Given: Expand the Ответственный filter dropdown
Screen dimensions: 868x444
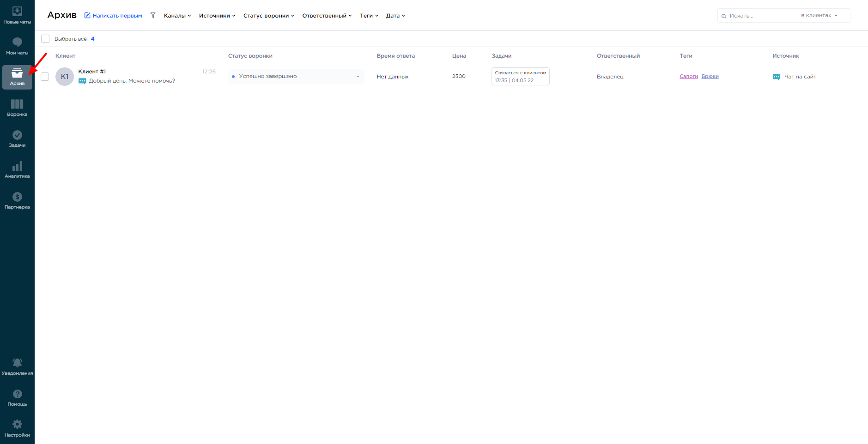Looking at the screenshot, I should click(x=327, y=16).
